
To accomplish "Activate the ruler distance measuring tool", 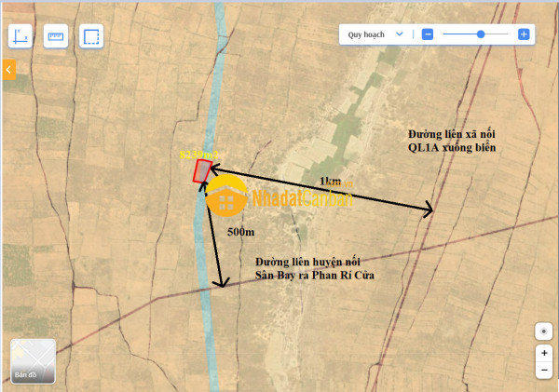I will coord(56,36).
